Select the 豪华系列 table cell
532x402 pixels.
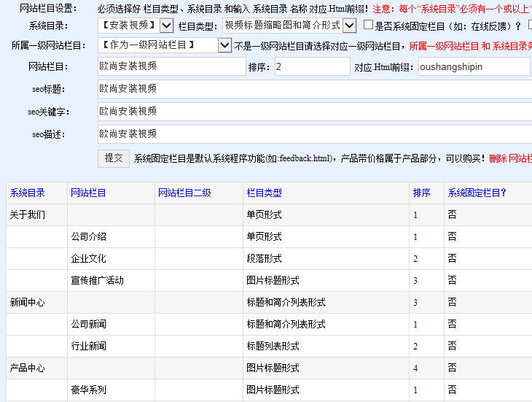(x=111, y=390)
